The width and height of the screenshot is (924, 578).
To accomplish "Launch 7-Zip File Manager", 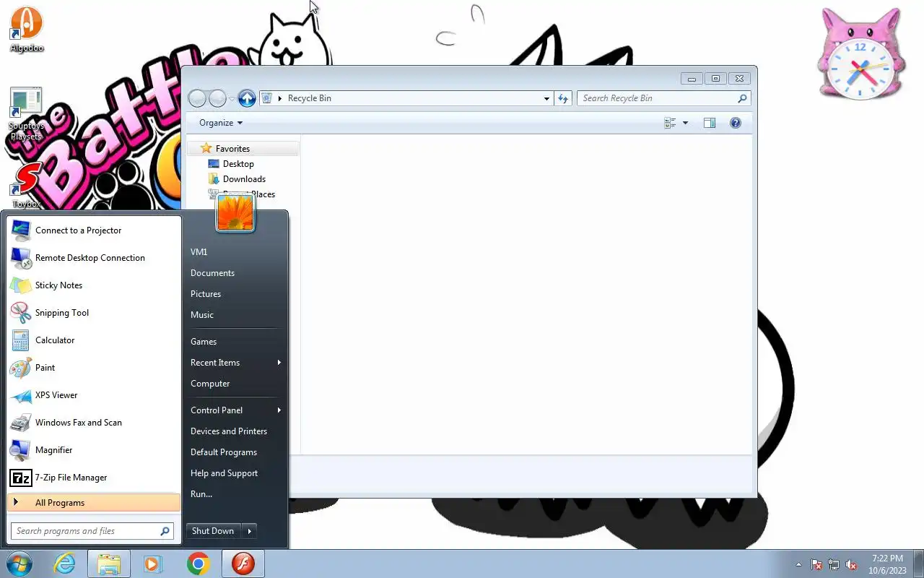I will pyautogui.click(x=94, y=478).
